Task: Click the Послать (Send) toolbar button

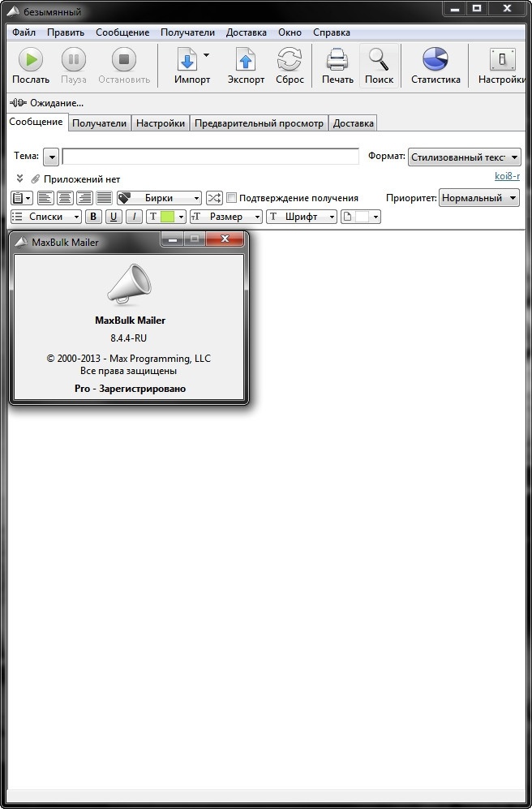Action: point(31,66)
